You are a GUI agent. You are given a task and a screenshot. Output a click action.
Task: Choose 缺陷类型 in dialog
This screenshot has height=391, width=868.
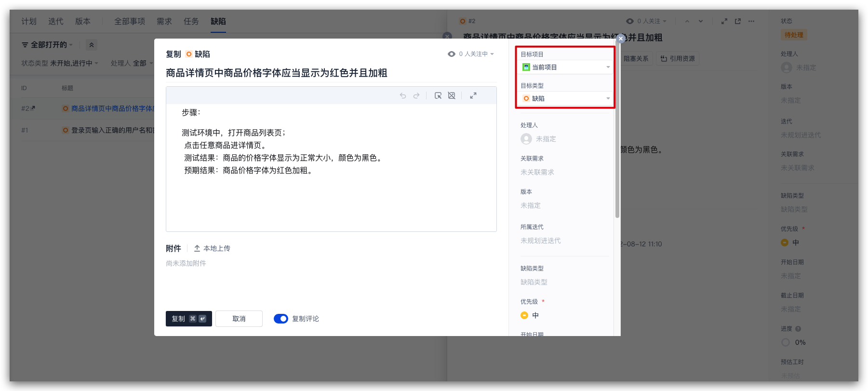[534, 282]
